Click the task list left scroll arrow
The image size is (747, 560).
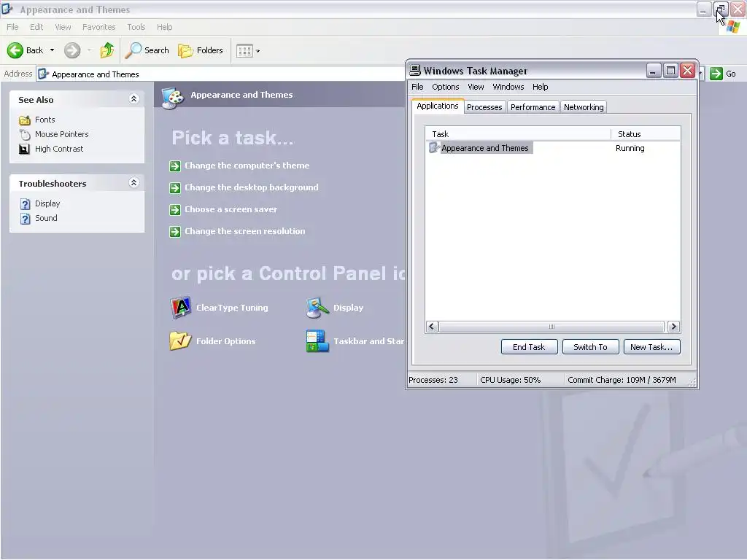click(432, 327)
